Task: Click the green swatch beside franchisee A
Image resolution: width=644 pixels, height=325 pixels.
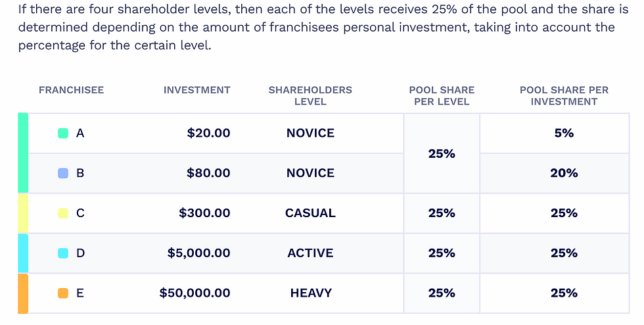Action: [63, 134]
